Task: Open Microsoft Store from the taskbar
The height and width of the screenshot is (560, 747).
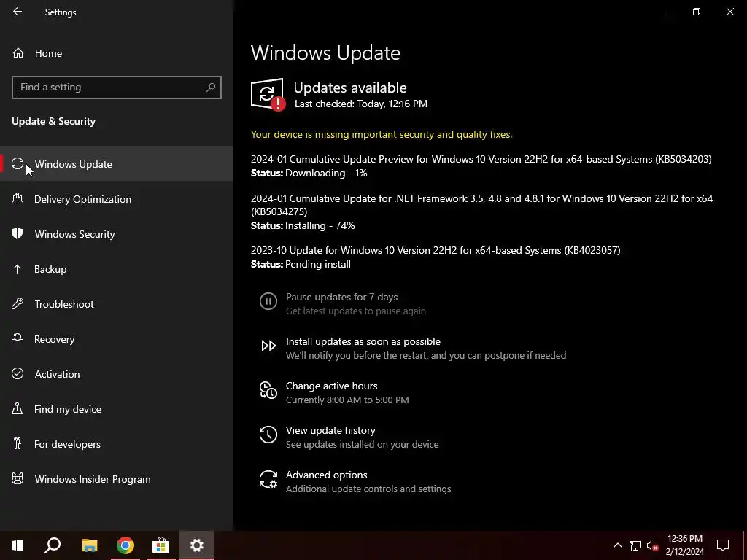Action: click(161, 545)
